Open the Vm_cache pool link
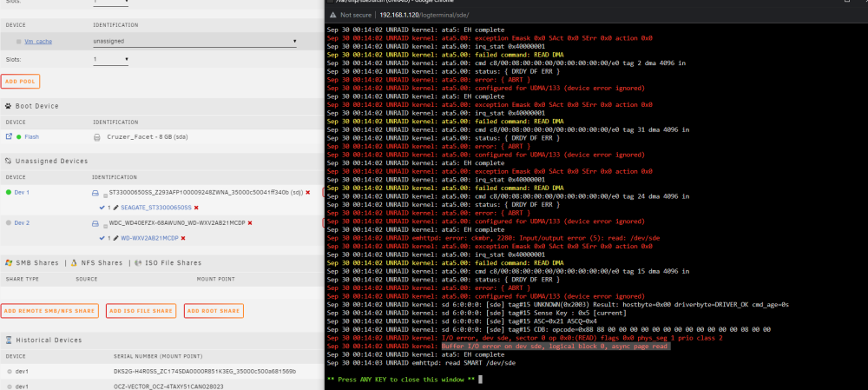Screen dimensions: 868x390 [x=38, y=42]
